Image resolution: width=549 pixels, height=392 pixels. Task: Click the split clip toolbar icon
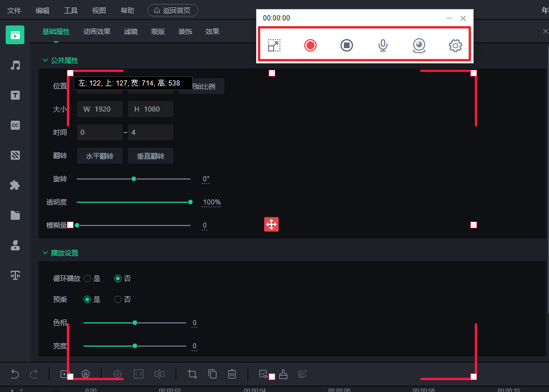(159, 374)
